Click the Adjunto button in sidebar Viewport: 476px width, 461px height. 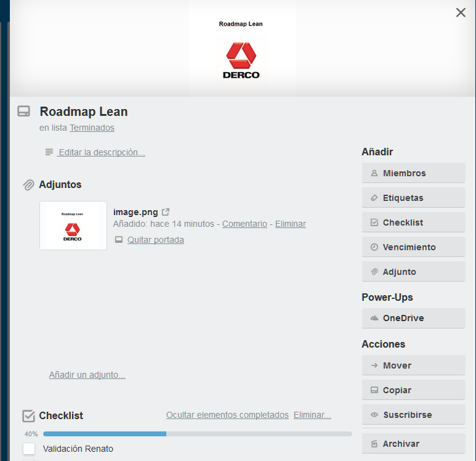pos(413,271)
